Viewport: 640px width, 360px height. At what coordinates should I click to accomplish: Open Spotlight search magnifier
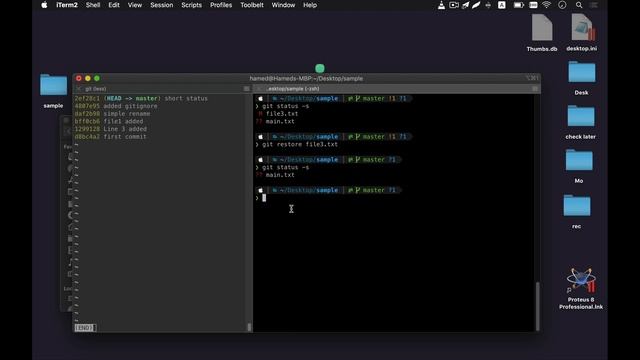point(579,5)
